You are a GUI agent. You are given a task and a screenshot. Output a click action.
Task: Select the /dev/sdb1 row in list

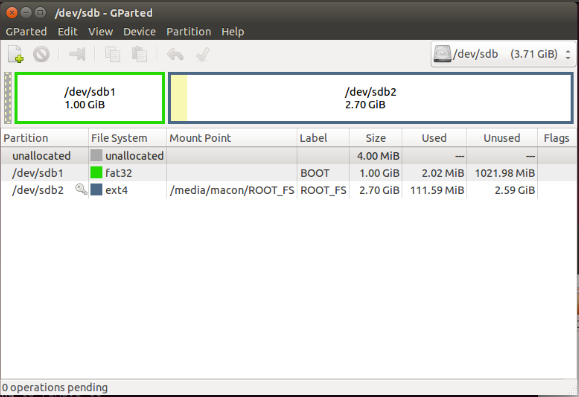pos(288,173)
